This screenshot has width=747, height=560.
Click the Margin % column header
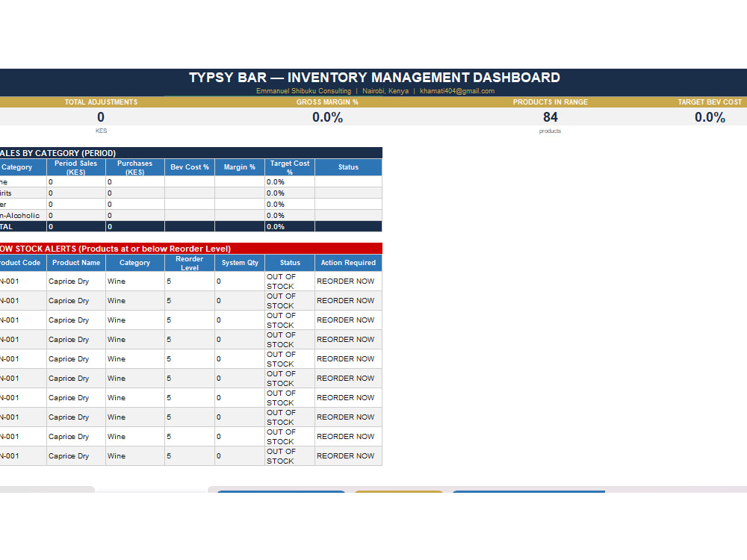pyautogui.click(x=240, y=167)
